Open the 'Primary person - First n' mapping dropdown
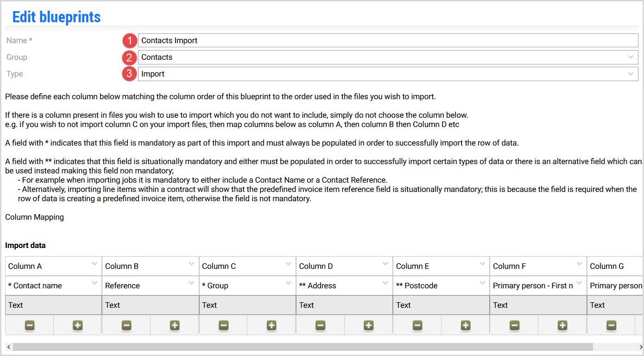Screen dimensions: 644x356 click(x=538, y=286)
